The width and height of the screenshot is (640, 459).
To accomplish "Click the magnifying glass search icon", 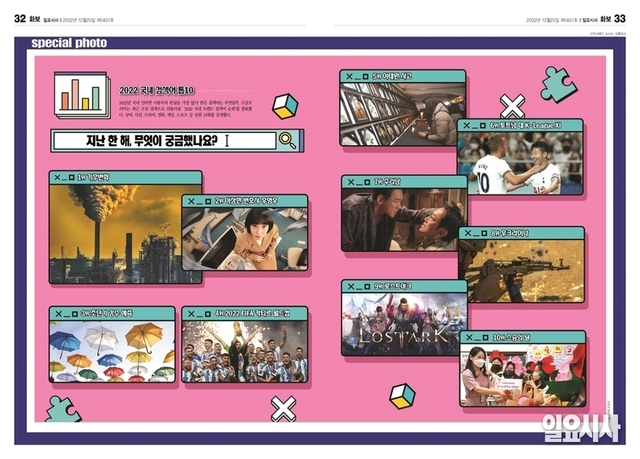I will [287, 140].
